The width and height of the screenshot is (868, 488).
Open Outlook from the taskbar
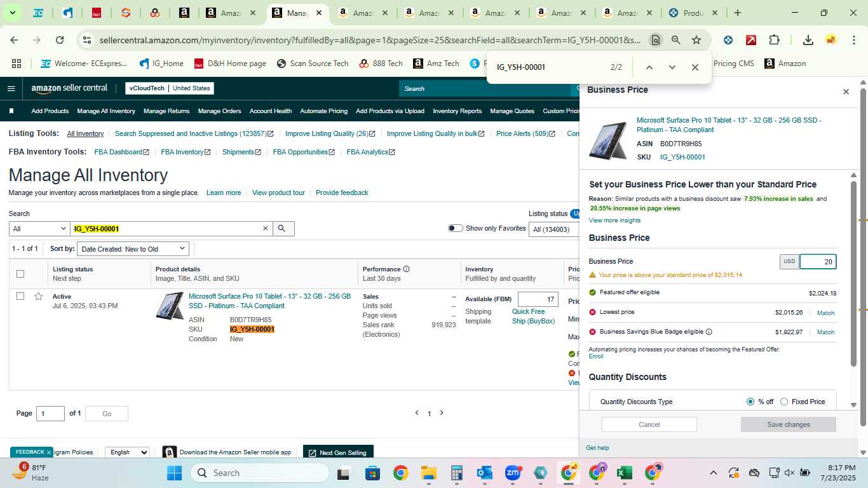[x=485, y=473]
